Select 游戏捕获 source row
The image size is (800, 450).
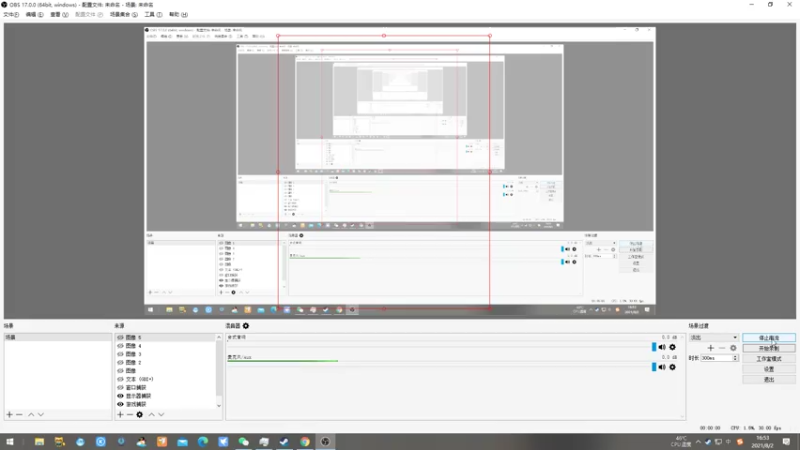click(165, 404)
